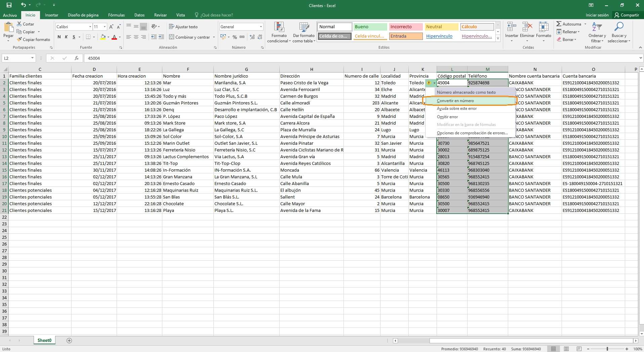Toggle italic formatting with K
This screenshot has width=644, height=352.
pos(66,37)
